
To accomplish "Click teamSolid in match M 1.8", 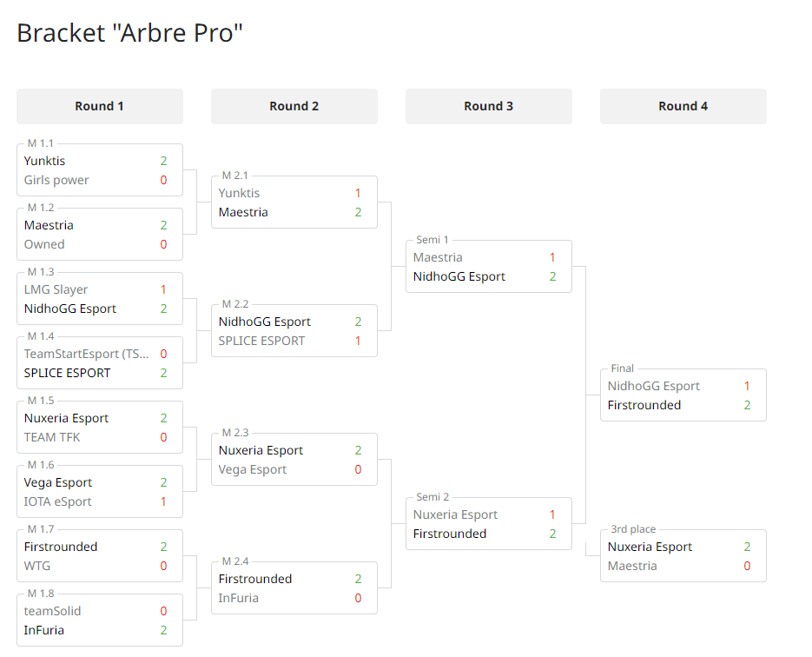I will pyautogui.click(x=52, y=611).
